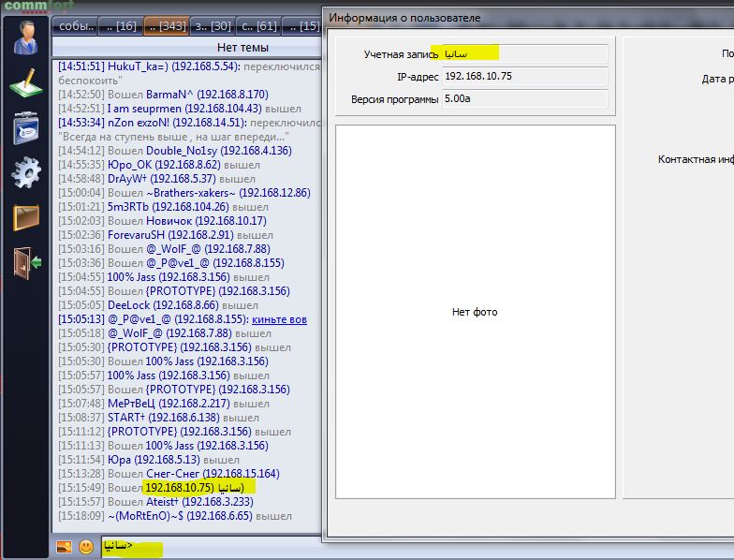Click the program version field 5.00a
The width and height of the screenshot is (734, 560).
[524, 99]
